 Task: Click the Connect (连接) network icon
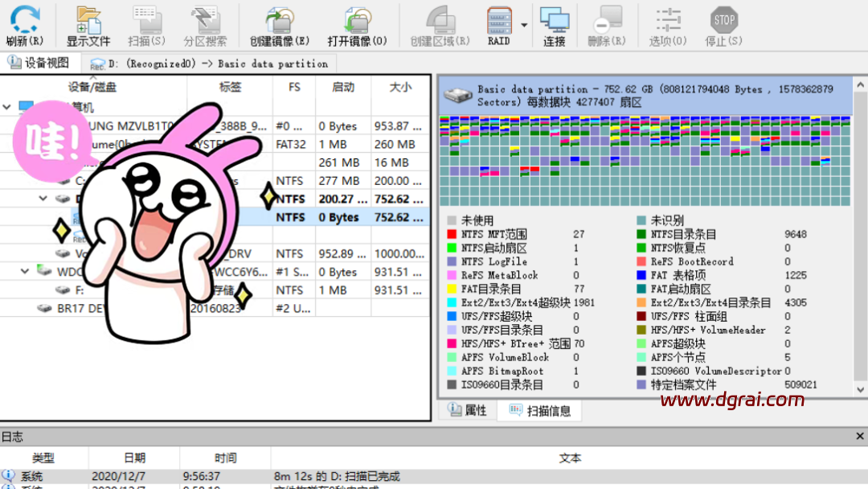[x=555, y=20]
